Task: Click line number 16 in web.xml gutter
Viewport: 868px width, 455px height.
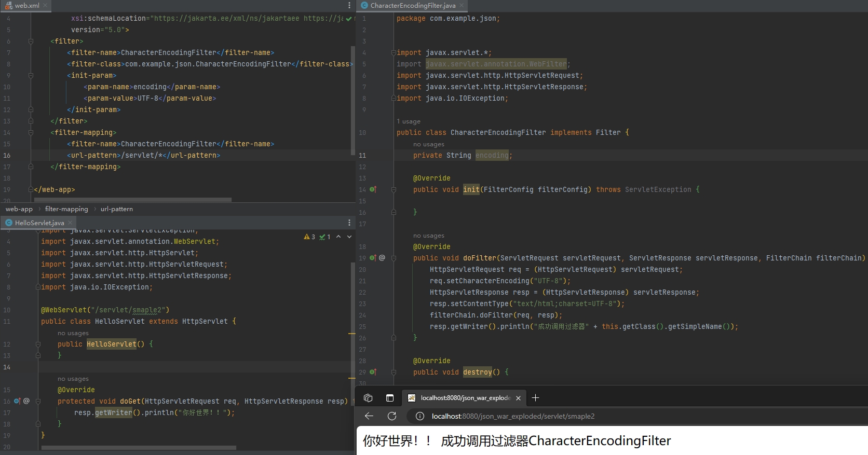Action: (7, 155)
